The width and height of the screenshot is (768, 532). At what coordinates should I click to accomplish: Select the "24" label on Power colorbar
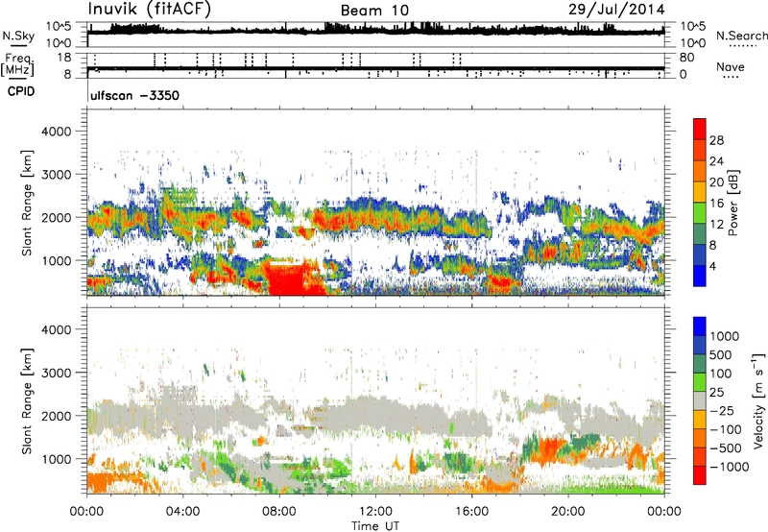coord(716,161)
